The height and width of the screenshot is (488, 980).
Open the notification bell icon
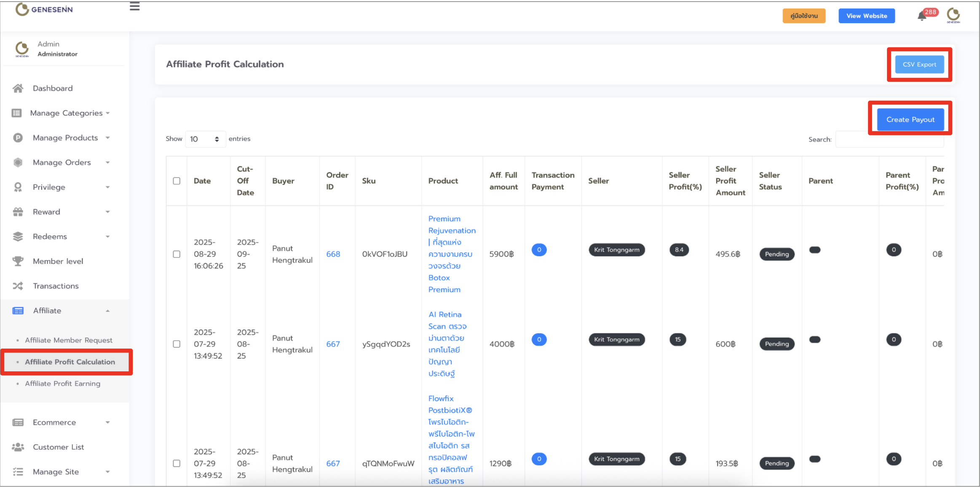point(921,16)
